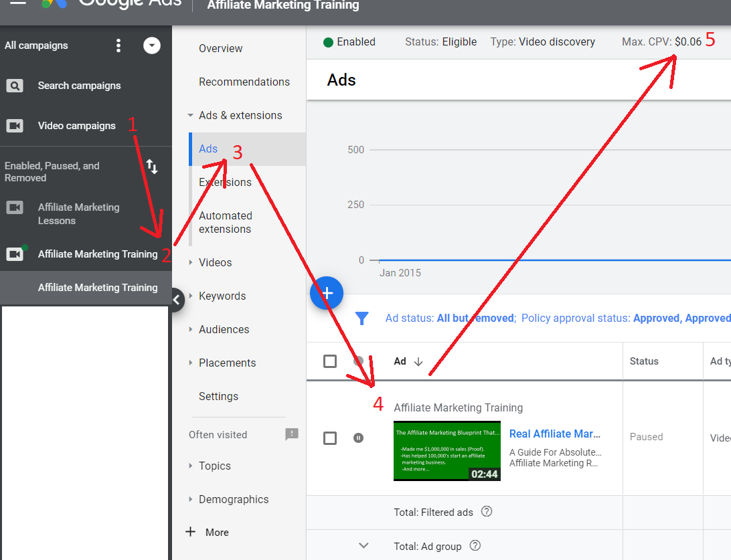Screen dimensions: 731x560
Task: Click the ad video thumbnail 02:44
Action: tap(447, 451)
